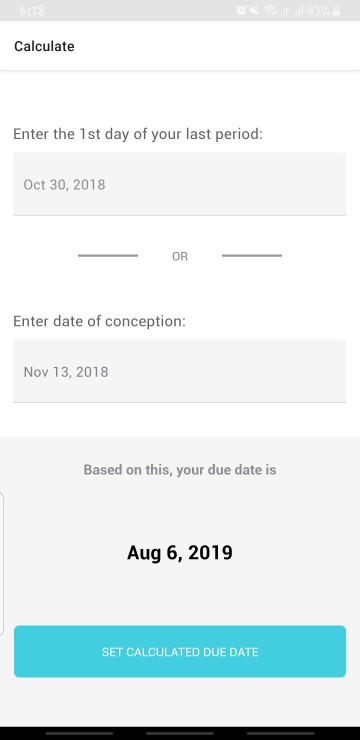Tap the first cellular signal bars icon
This screenshot has height=740, width=360.
coord(285,10)
